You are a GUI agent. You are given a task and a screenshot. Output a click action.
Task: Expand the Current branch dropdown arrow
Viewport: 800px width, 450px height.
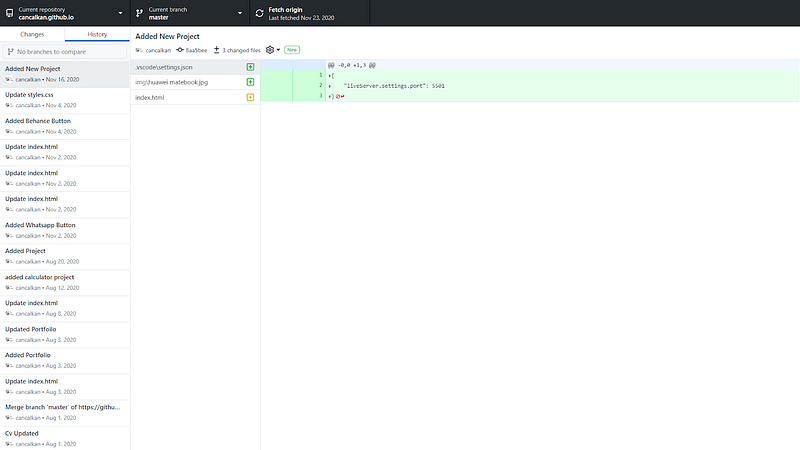pyautogui.click(x=240, y=13)
